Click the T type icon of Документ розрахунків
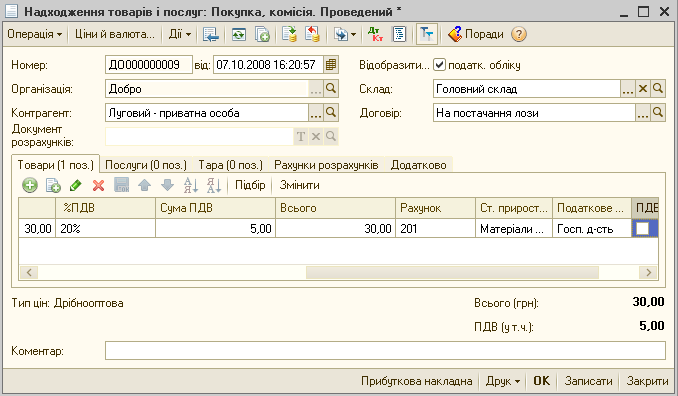 pos(301,137)
